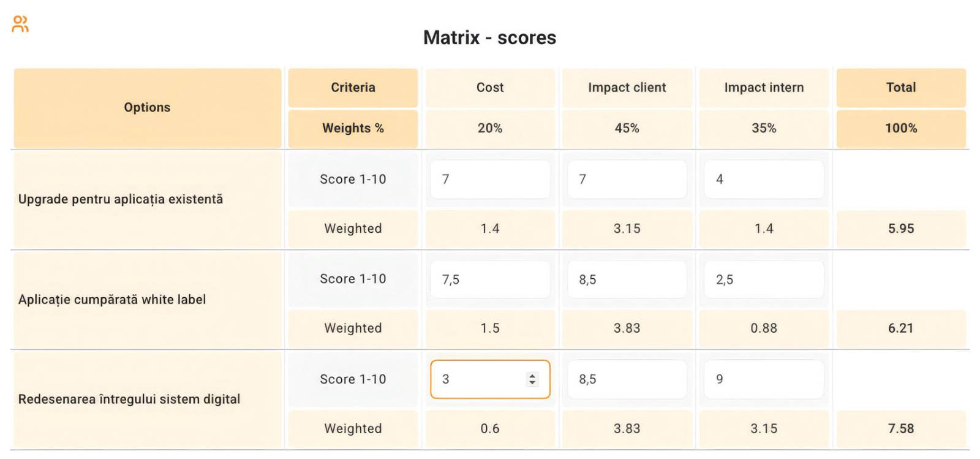The image size is (980, 459).
Task: Increment the Cost score stepper arrow
Action: [532, 376]
